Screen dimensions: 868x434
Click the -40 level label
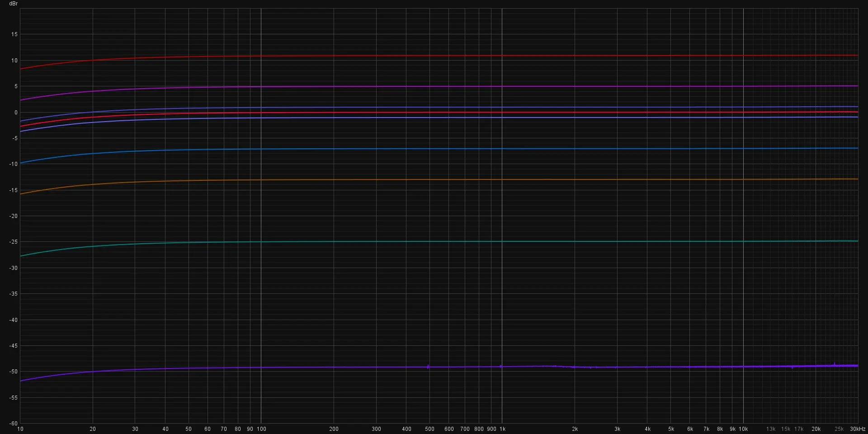(14, 320)
